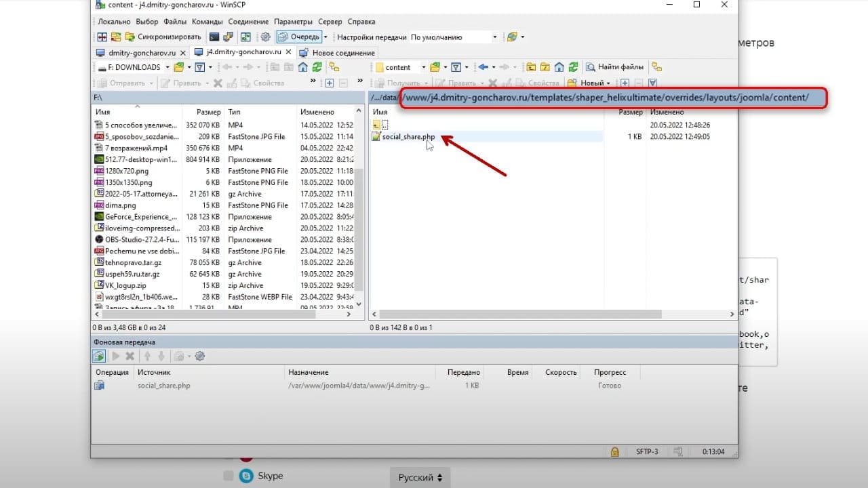
Task: Refresh the remote panel
Action: (x=573, y=67)
